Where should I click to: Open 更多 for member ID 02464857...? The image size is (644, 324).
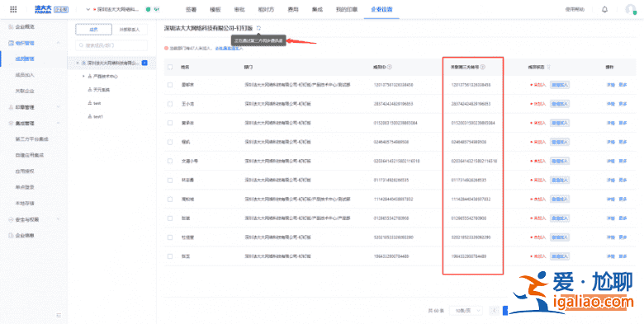623,142
